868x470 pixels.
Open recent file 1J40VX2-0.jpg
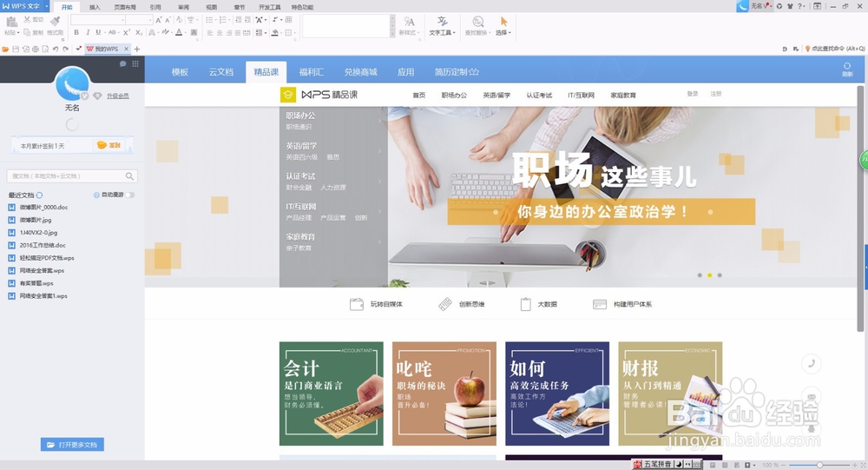point(39,233)
